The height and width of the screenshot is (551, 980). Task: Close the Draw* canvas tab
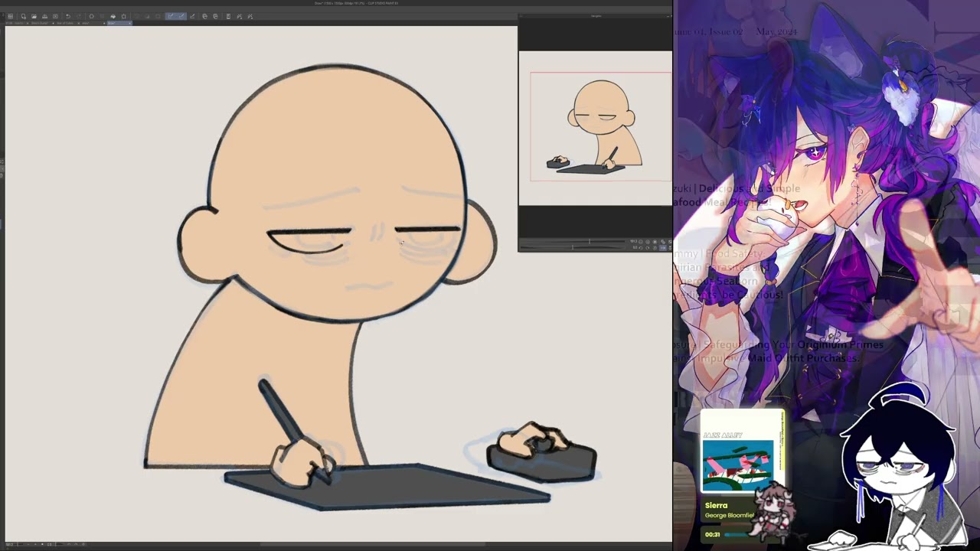point(129,23)
